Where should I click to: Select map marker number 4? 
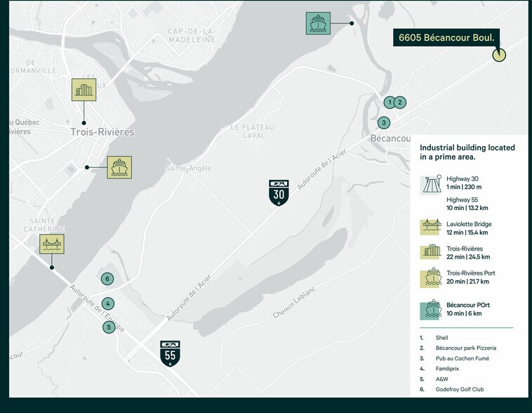click(x=108, y=304)
